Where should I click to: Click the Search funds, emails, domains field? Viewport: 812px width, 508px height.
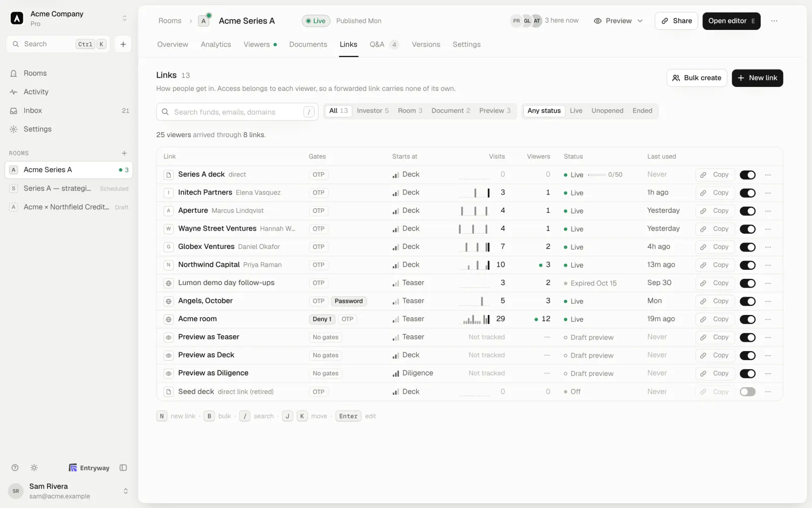click(237, 112)
